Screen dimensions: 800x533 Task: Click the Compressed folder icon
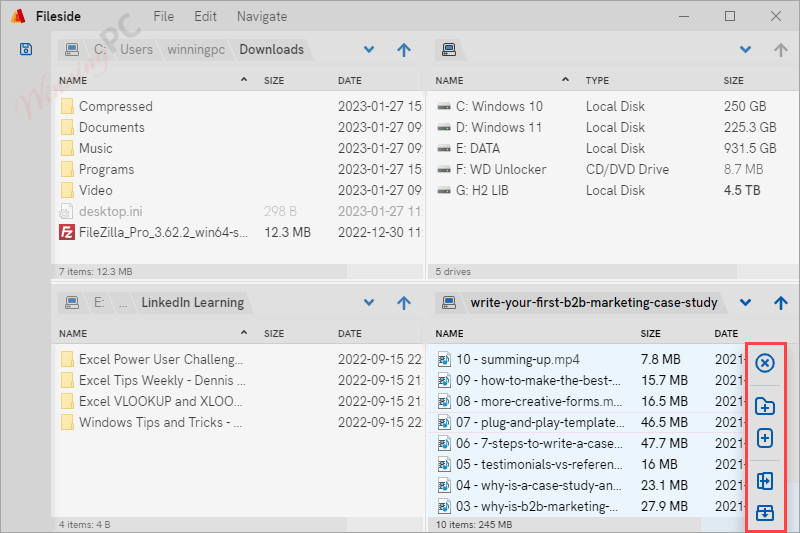pyautogui.click(x=67, y=106)
